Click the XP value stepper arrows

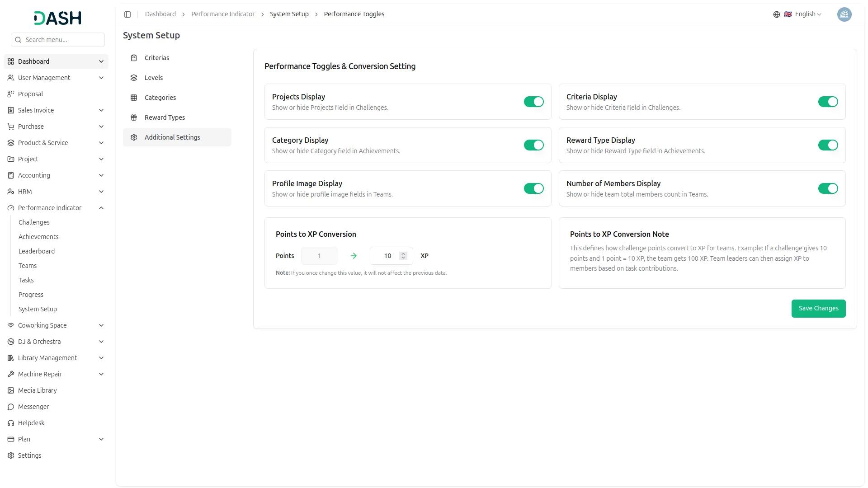pos(403,256)
